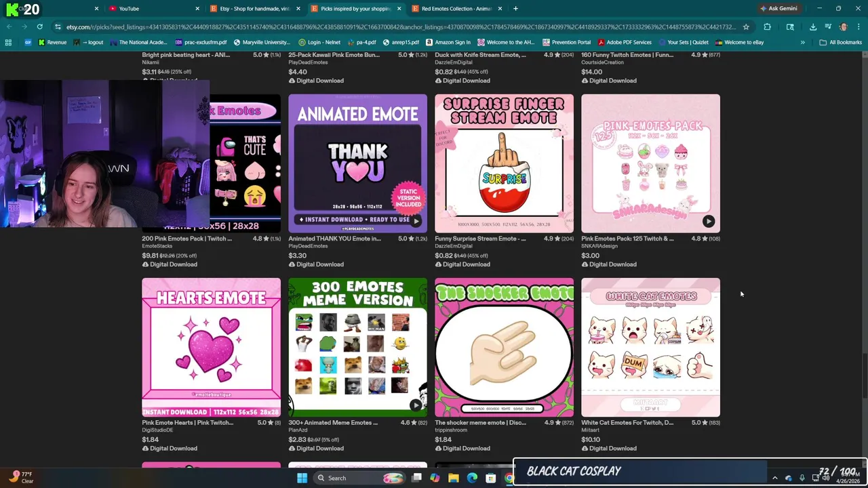Viewport: 868px width, 488px height.
Task: Open the Windows Start menu
Action: pyautogui.click(x=302, y=478)
